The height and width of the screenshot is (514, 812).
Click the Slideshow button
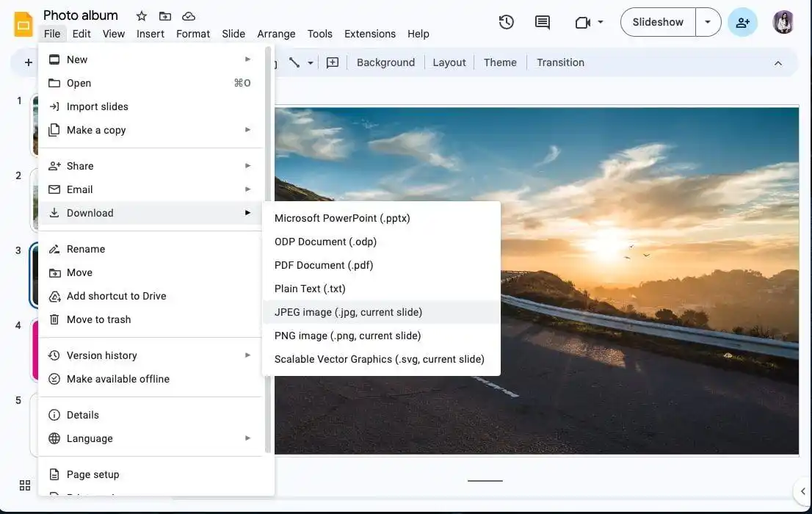pyautogui.click(x=657, y=22)
